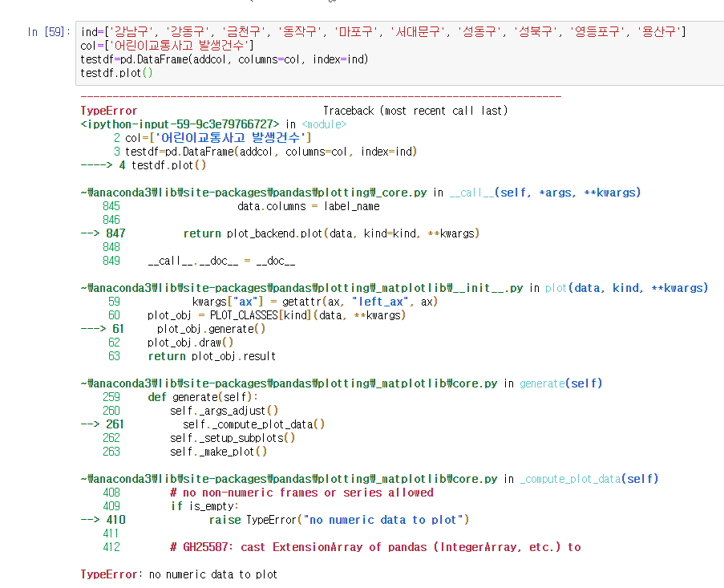Click the 'ind=' list line in the code cell

point(383,32)
